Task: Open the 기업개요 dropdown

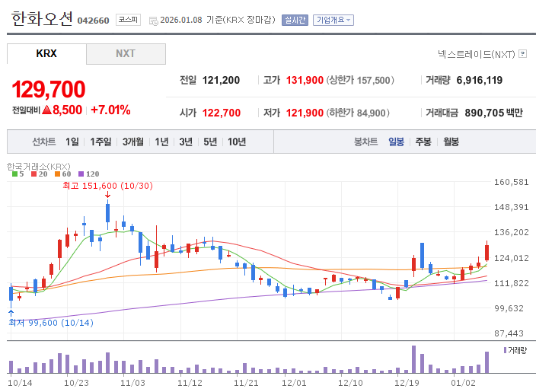Action: 333,20
